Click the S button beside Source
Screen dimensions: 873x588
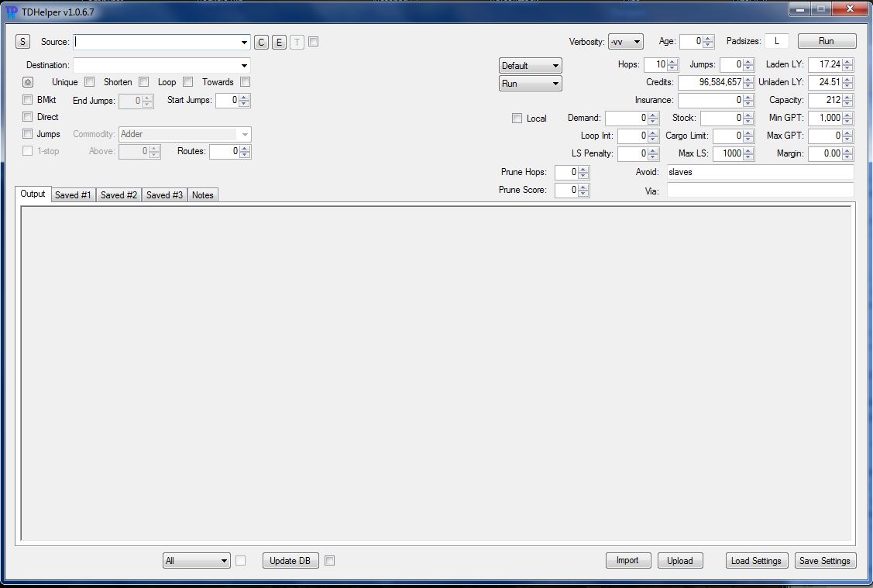[x=22, y=42]
